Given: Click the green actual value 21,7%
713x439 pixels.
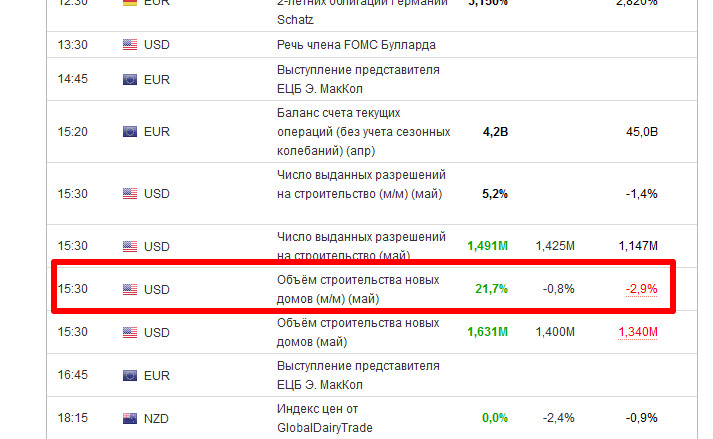Looking at the screenshot, I should pyautogui.click(x=491, y=289).
